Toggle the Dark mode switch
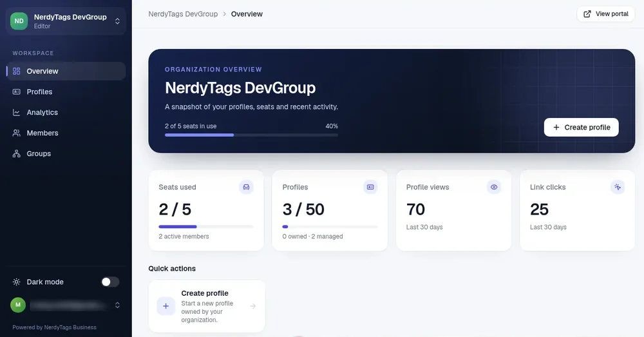This screenshot has height=337, width=644. [x=110, y=282]
